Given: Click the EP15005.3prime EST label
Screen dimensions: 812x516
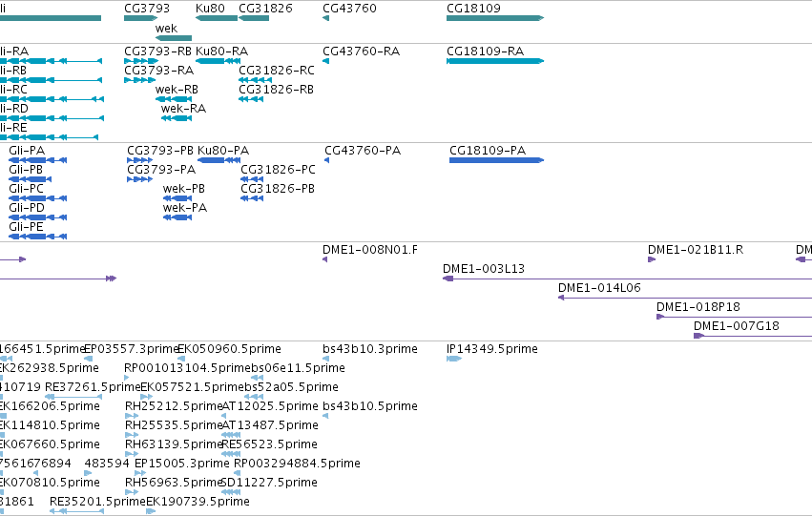Looking at the screenshot, I should [x=181, y=464].
